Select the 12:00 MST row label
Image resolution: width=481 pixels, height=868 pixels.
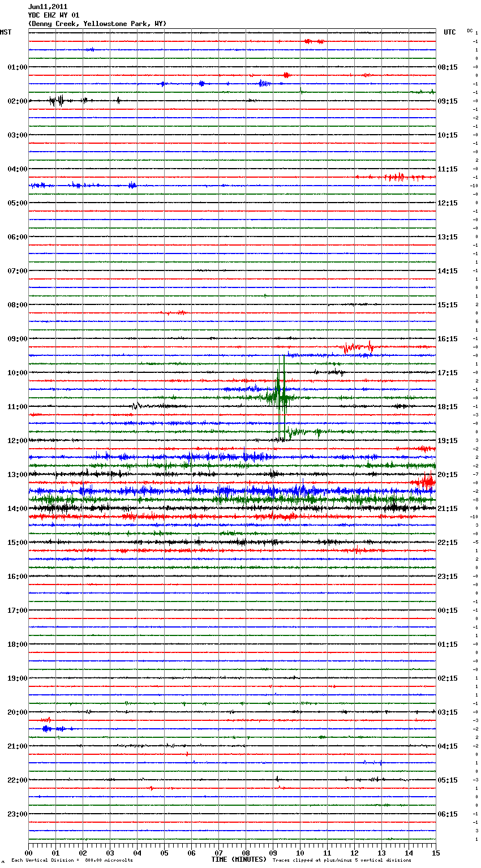[18, 440]
